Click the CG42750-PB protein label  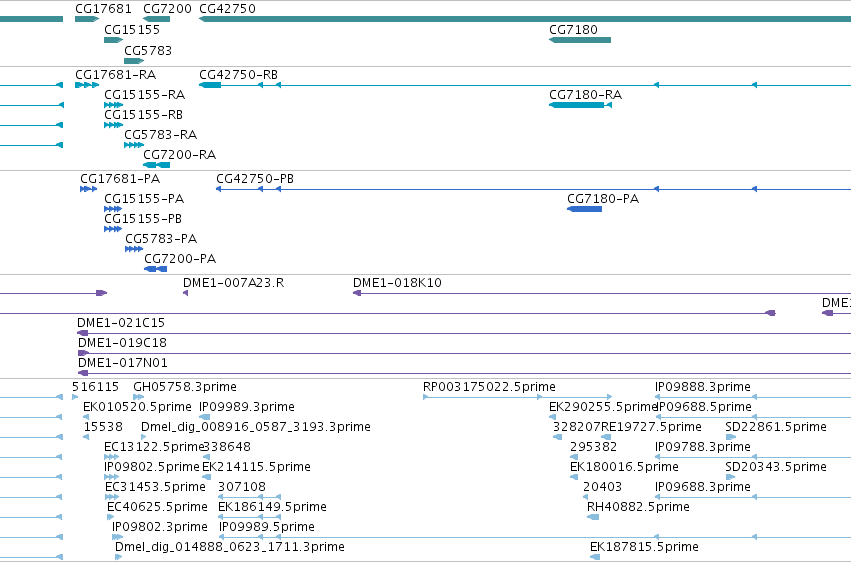tap(255, 178)
